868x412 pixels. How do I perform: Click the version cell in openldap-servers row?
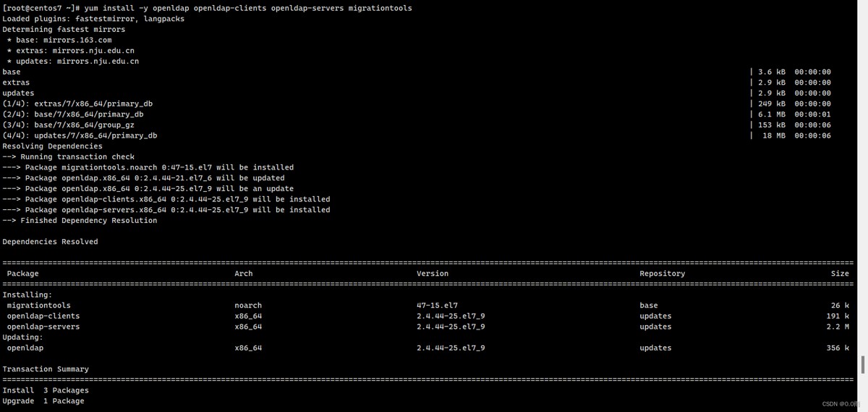pyautogui.click(x=451, y=327)
